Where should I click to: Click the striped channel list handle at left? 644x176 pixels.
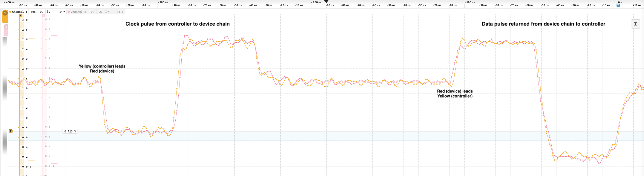tap(5, 102)
